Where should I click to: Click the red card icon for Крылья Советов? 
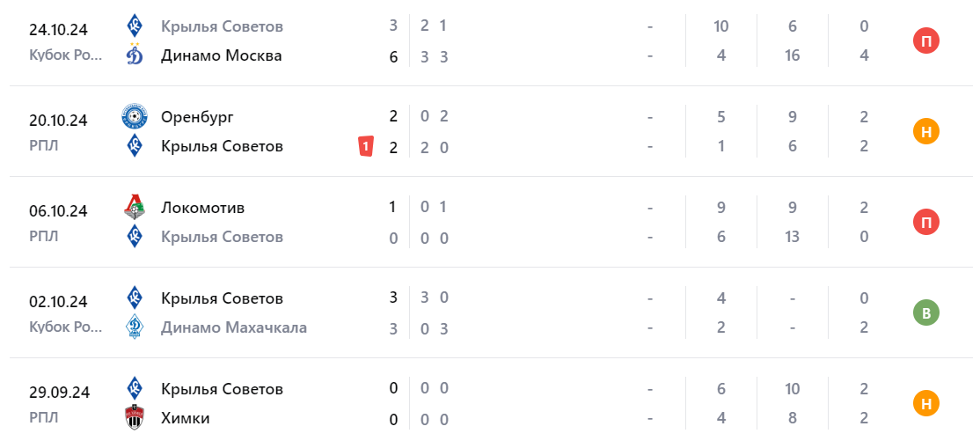point(366,147)
